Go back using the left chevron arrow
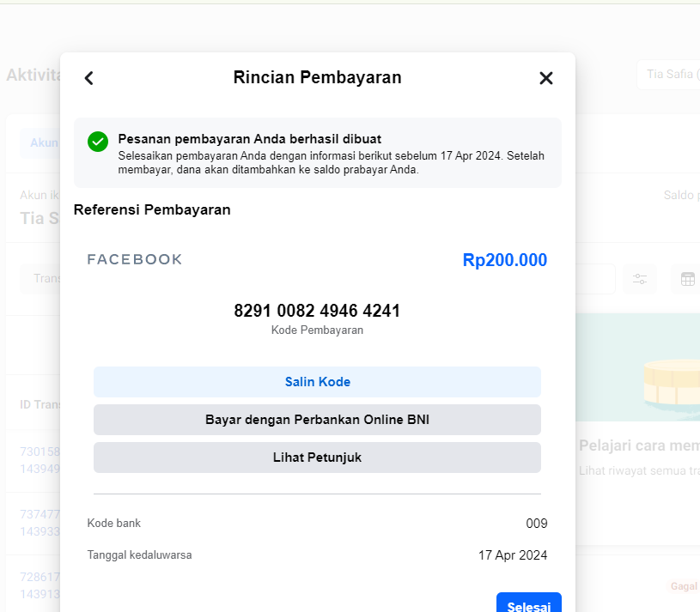Viewport: 700px width, 612px height. [88, 78]
